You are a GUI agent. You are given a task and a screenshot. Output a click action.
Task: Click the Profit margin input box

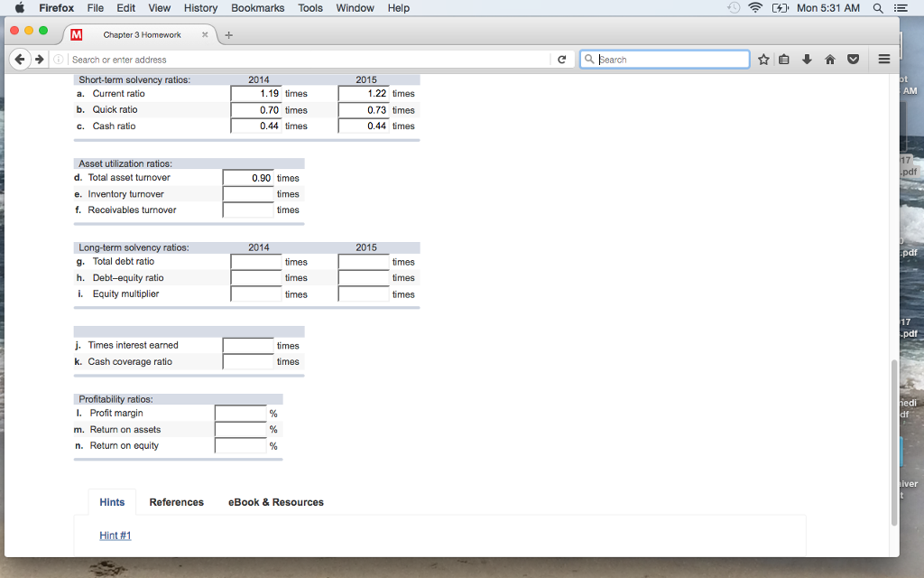pos(240,413)
